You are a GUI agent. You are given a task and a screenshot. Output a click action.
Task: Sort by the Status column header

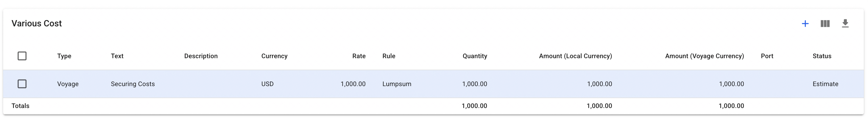[822, 56]
